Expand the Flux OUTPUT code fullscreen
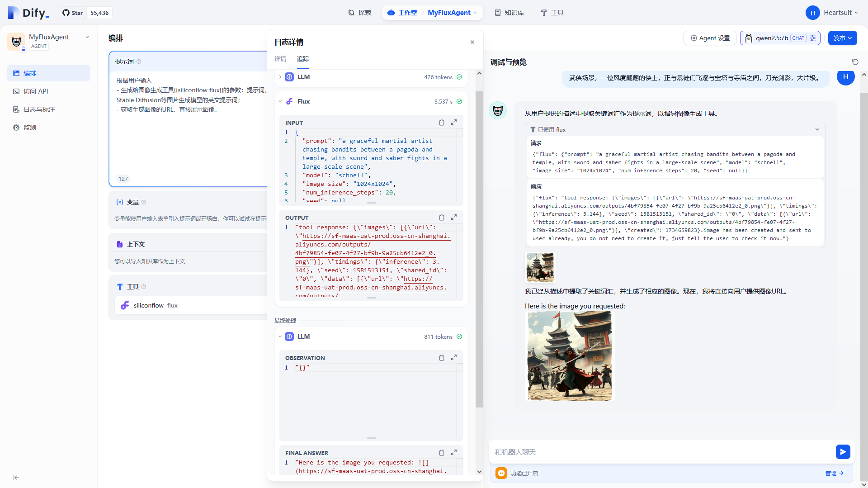The height and width of the screenshot is (488, 868). point(454,217)
